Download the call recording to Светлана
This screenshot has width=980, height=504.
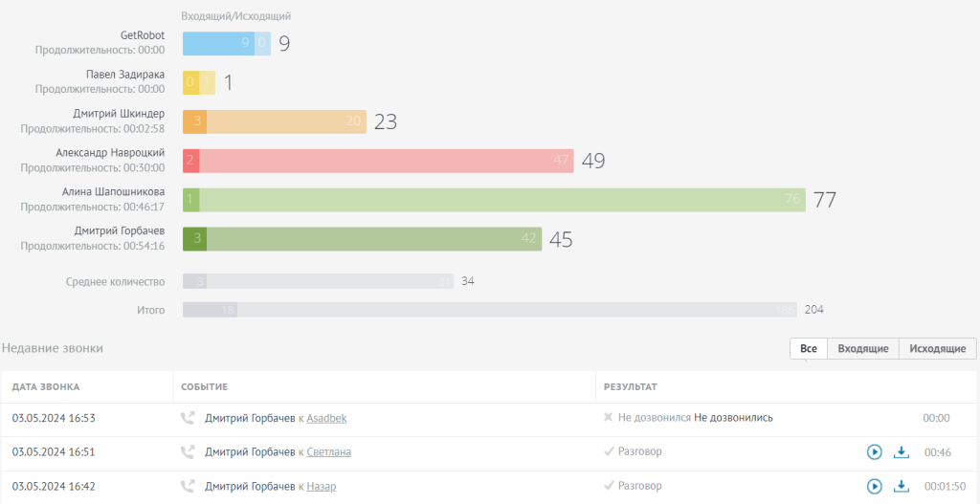click(901, 451)
